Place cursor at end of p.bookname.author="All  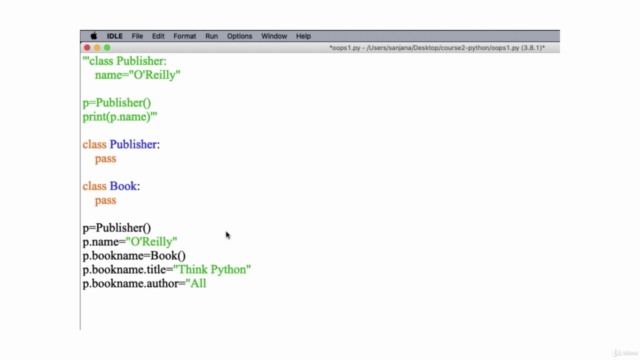pos(207,284)
